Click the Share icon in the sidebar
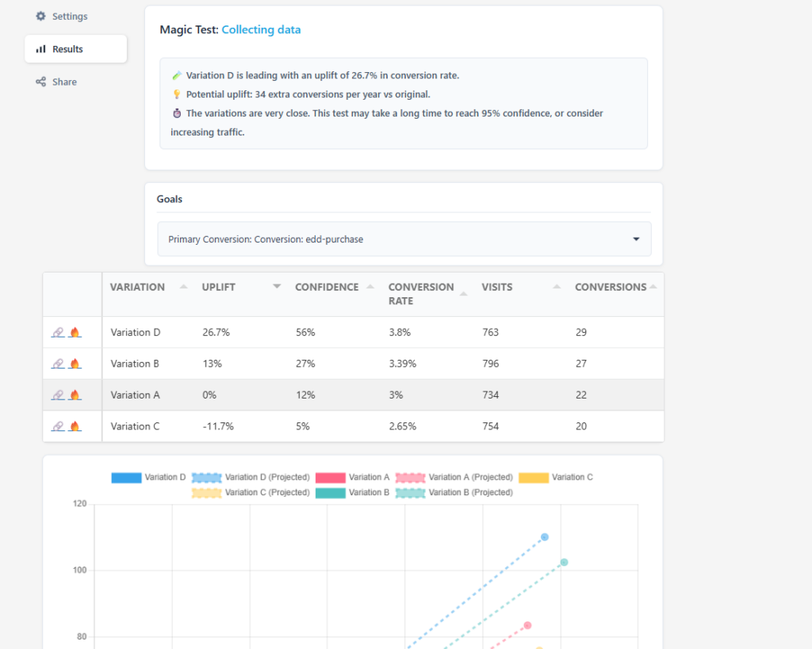 click(41, 82)
